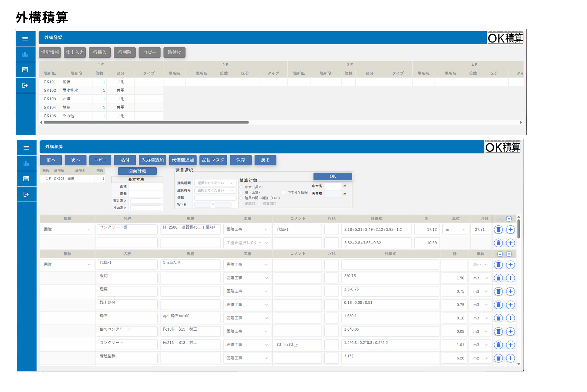Select the 壁（面積） radio option
Viewport: 587px width, 392px height.
241,193
